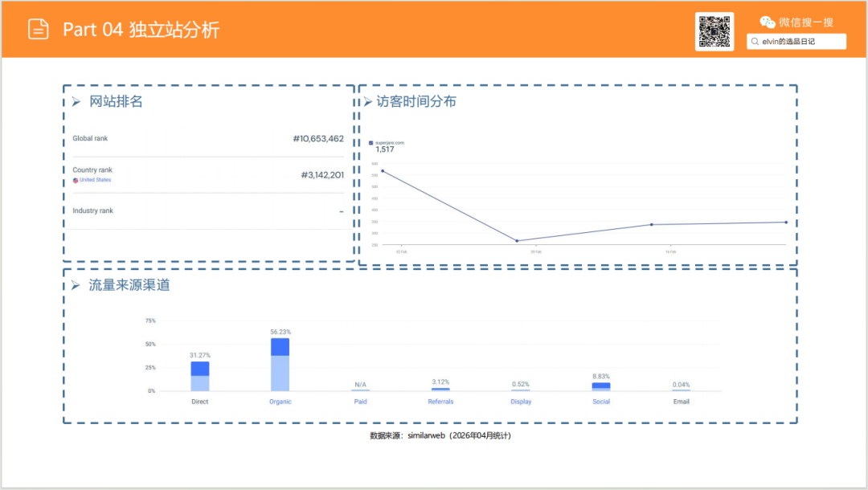The width and height of the screenshot is (868, 490).
Task: Click the United States flag icon
Action: point(76,180)
